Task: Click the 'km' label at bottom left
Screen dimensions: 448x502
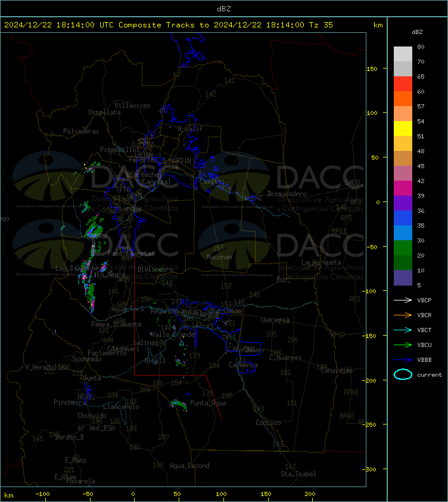Action: coord(9,495)
